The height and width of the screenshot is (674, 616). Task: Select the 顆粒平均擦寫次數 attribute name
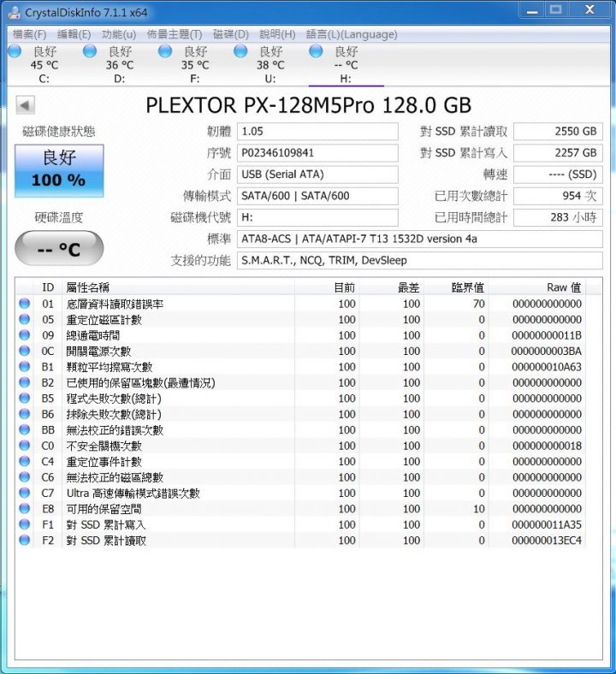(110, 367)
